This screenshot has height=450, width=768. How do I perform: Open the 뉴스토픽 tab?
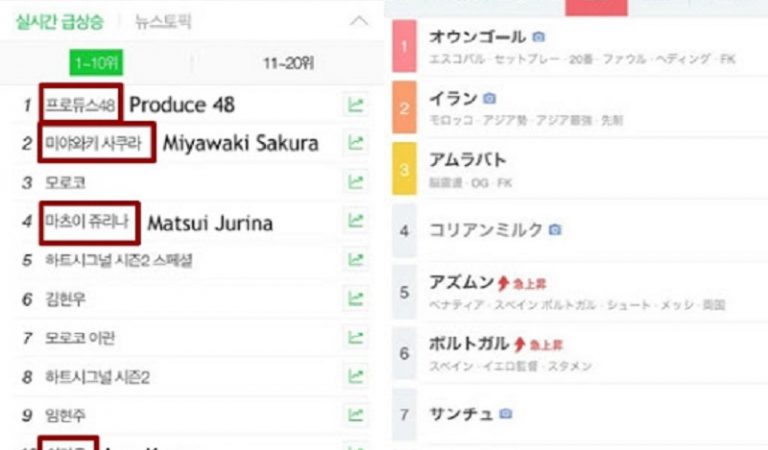[163, 22]
